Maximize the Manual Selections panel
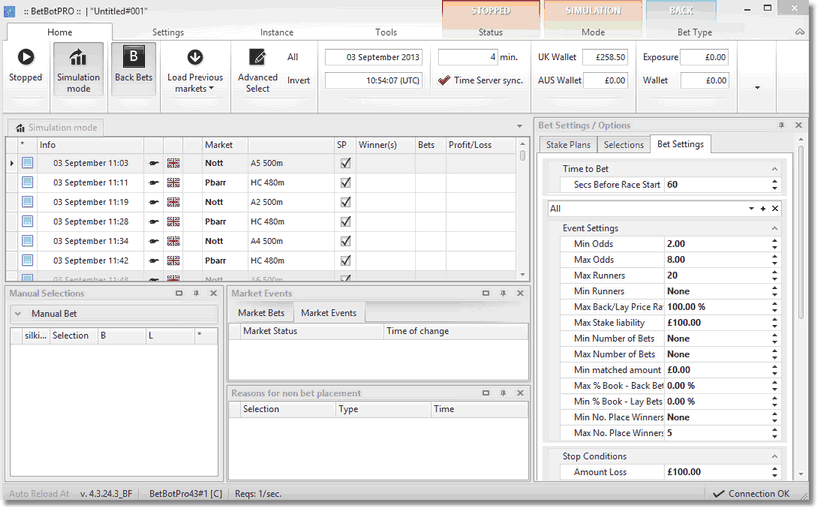The width and height of the screenshot is (818, 509). pos(179,293)
